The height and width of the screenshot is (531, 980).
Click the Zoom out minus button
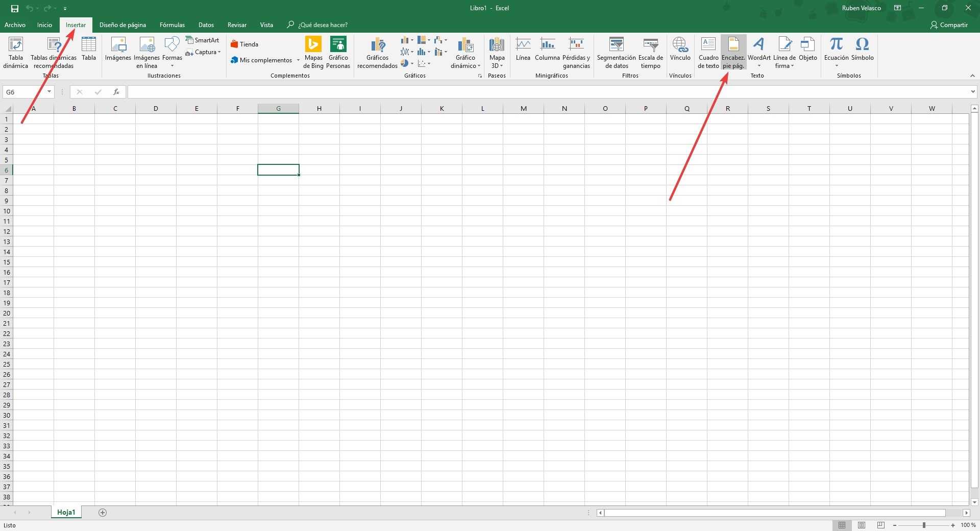(895, 525)
